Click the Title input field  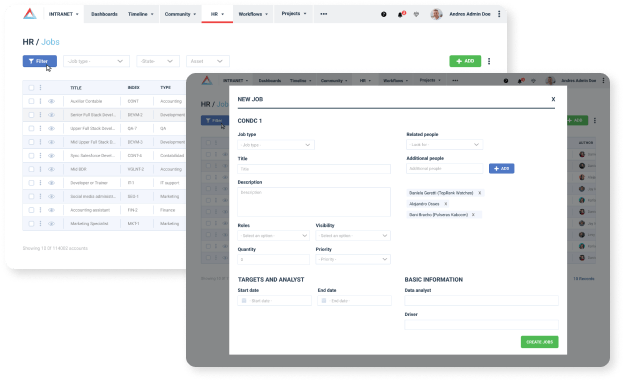[x=314, y=169]
